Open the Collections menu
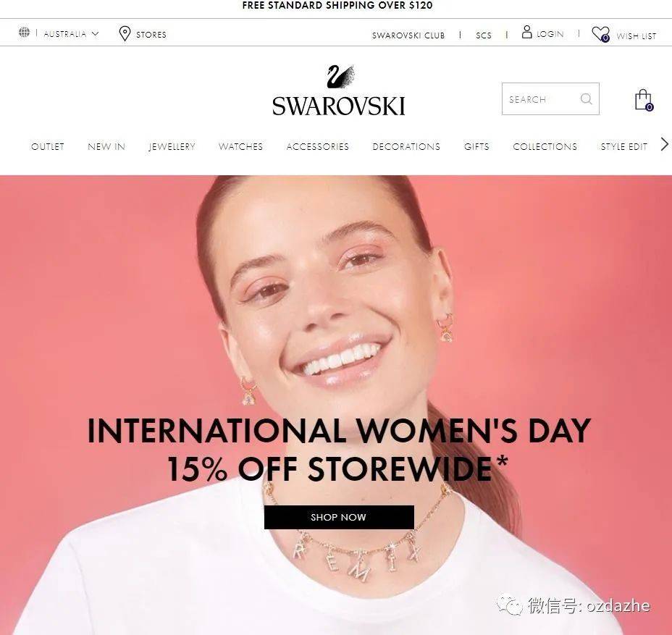Image resolution: width=672 pixels, height=635 pixels. (x=545, y=146)
